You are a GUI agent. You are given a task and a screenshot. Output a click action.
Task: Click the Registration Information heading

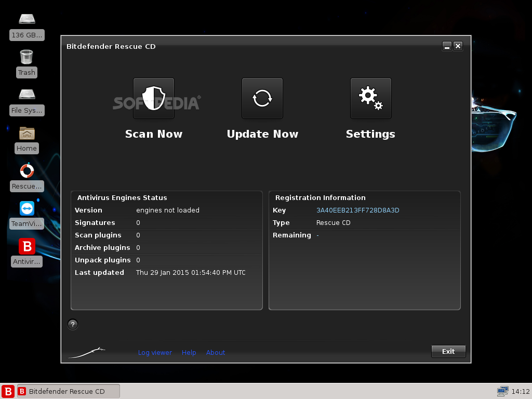click(320, 198)
